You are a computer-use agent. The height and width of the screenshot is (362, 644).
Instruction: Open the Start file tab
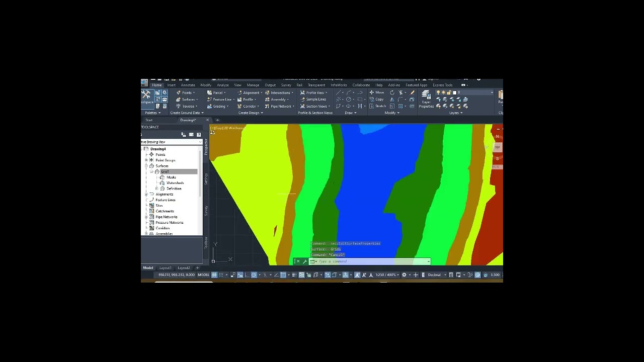(149, 120)
